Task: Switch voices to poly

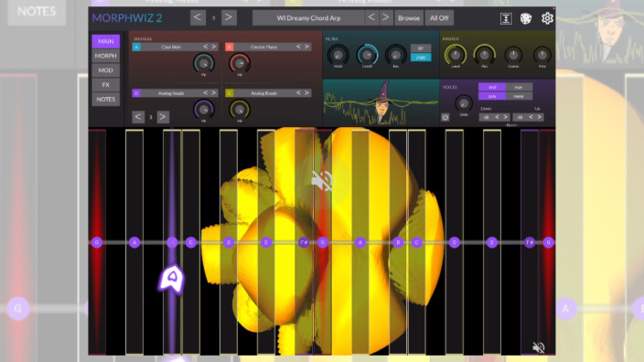Action: tap(492, 96)
